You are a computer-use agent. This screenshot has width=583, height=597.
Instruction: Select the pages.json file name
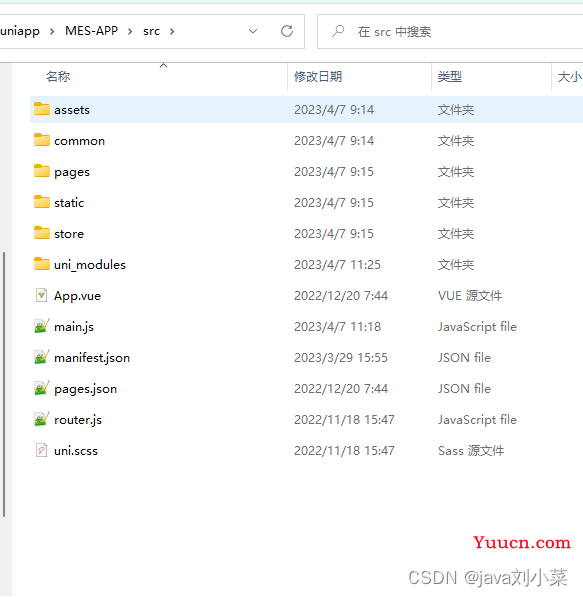click(x=85, y=389)
